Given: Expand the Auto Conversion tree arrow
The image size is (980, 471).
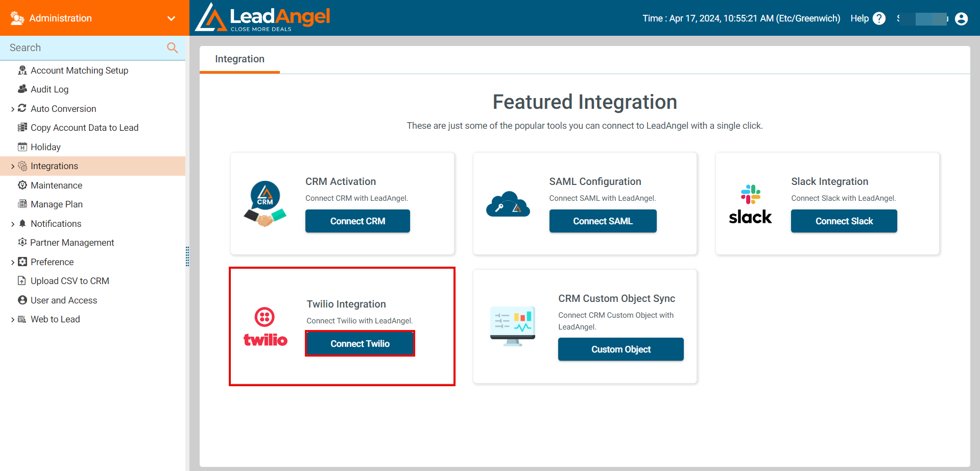Looking at the screenshot, I should (x=13, y=109).
